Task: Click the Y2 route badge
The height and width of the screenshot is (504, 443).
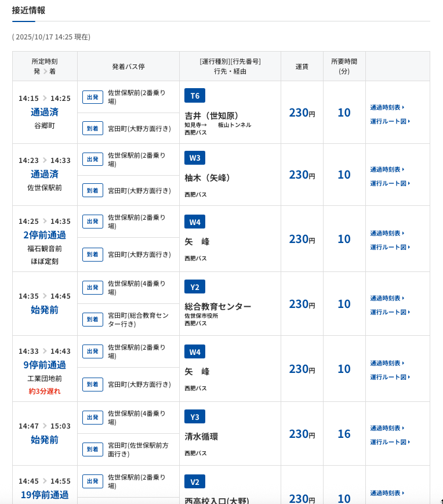Action: coord(195,287)
